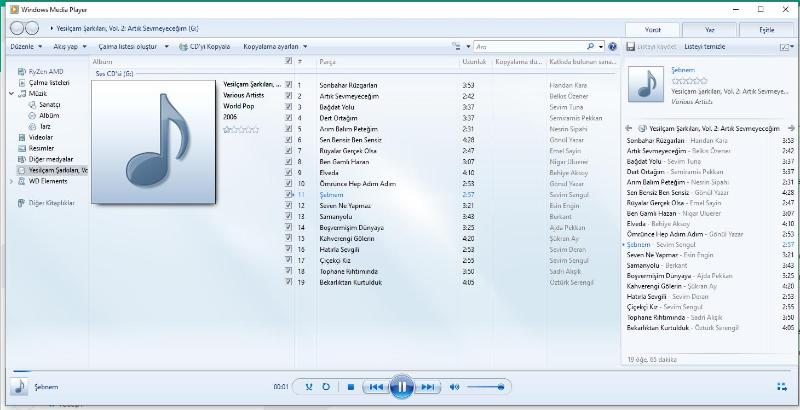
Task: Skip to next track
Action: pos(428,387)
